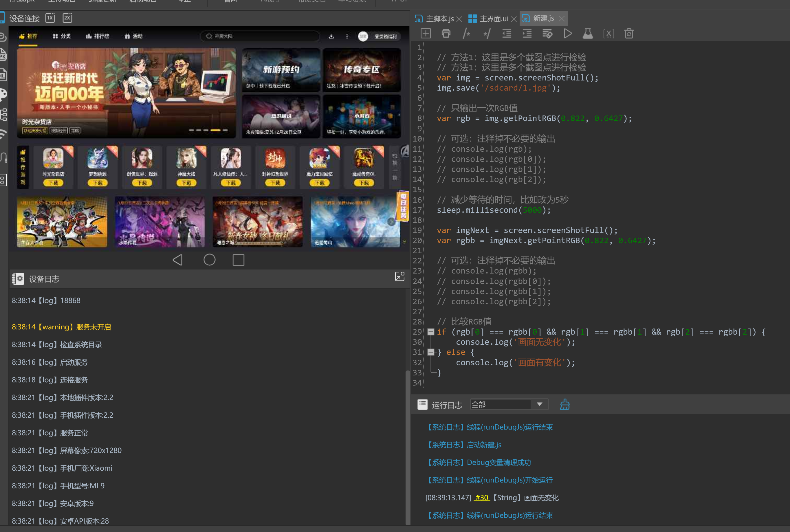The width and height of the screenshot is (790, 532).
Task: Tap the round user avatar in the phone screen
Action: (363, 36)
